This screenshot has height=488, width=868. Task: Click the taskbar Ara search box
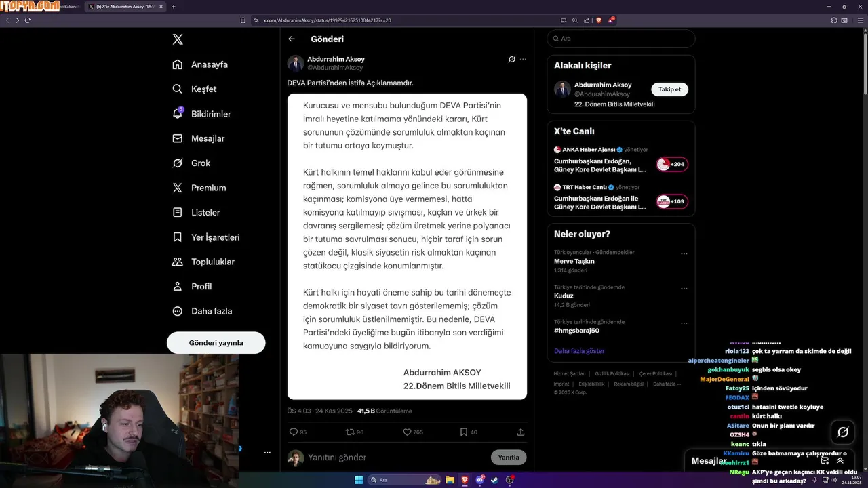click(x=406, y=480)
